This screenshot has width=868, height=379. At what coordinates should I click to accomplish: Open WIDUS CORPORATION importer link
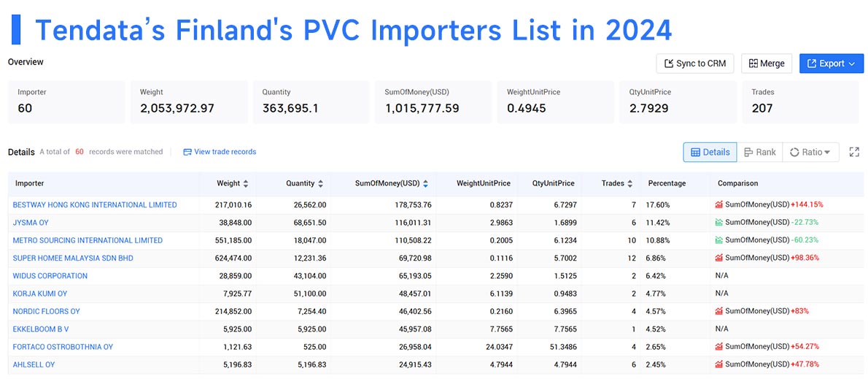pyautogui.click(x=50, y=276)
